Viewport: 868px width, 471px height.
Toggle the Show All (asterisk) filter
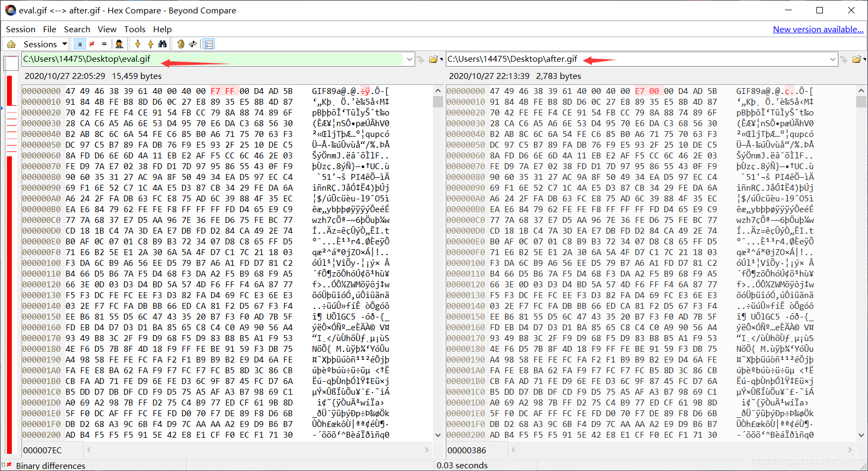pos(80,44)
